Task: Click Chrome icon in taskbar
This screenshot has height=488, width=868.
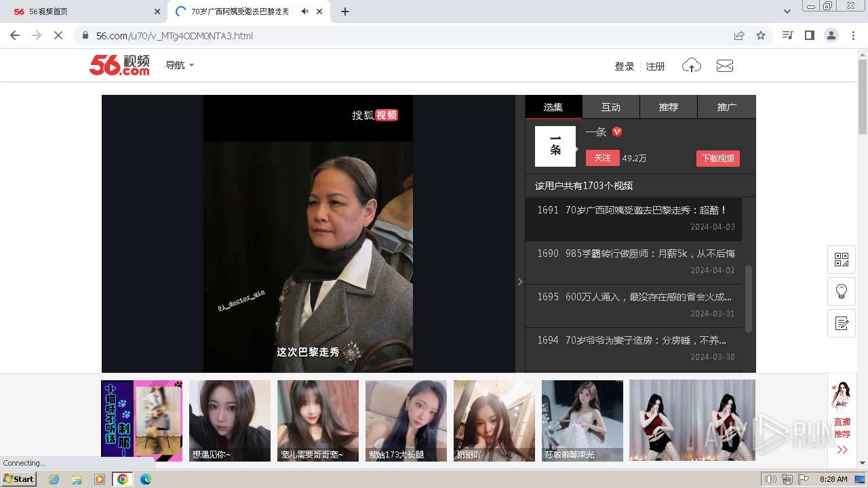Action: click(123, 479)
